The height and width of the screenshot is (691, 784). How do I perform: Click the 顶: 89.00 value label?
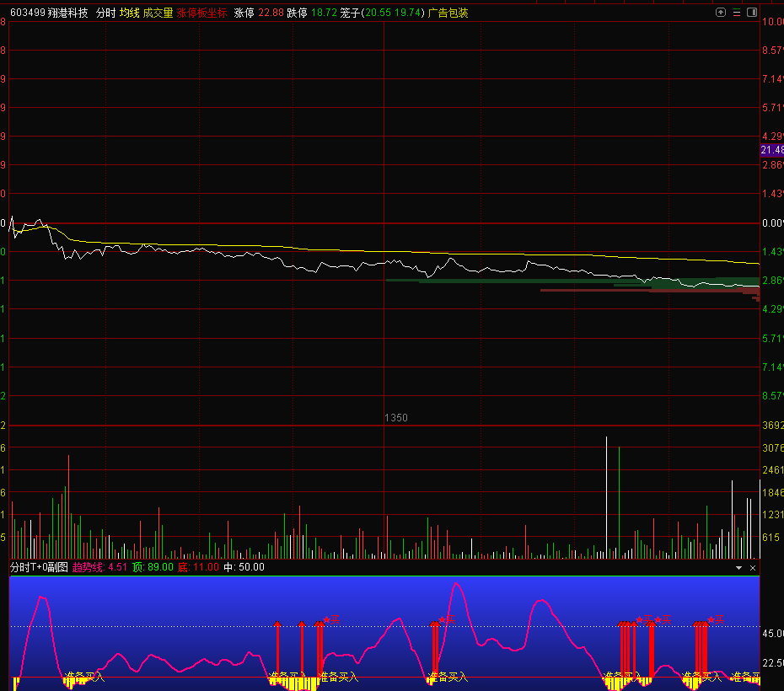click(153, 568)
